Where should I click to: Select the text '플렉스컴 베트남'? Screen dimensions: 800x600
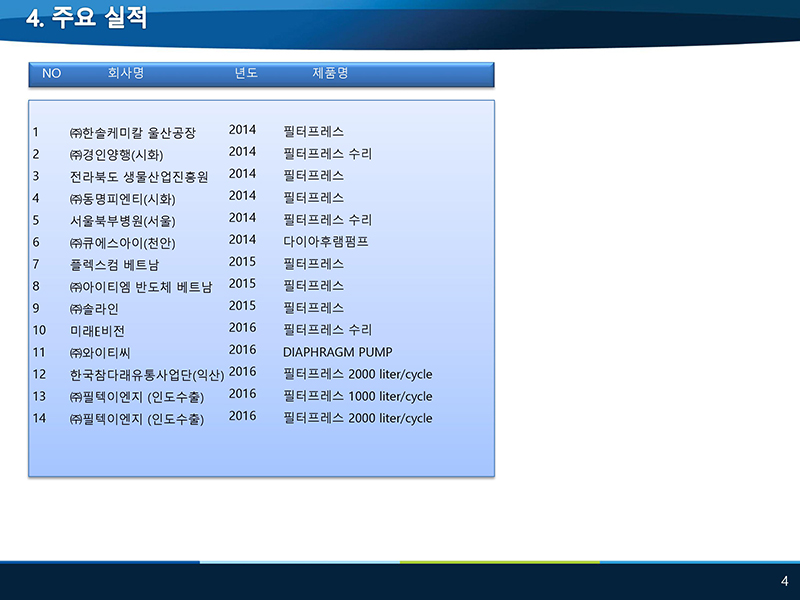click(x=114, y=264)
